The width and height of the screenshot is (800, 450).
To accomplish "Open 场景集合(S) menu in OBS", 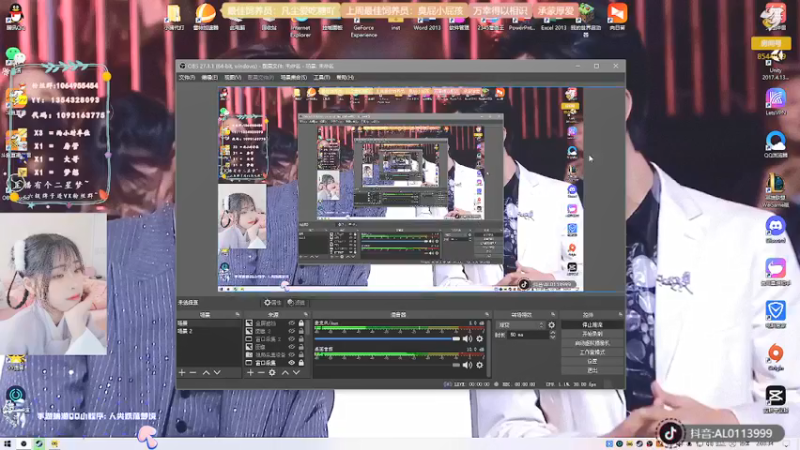I will pos(294,78).
